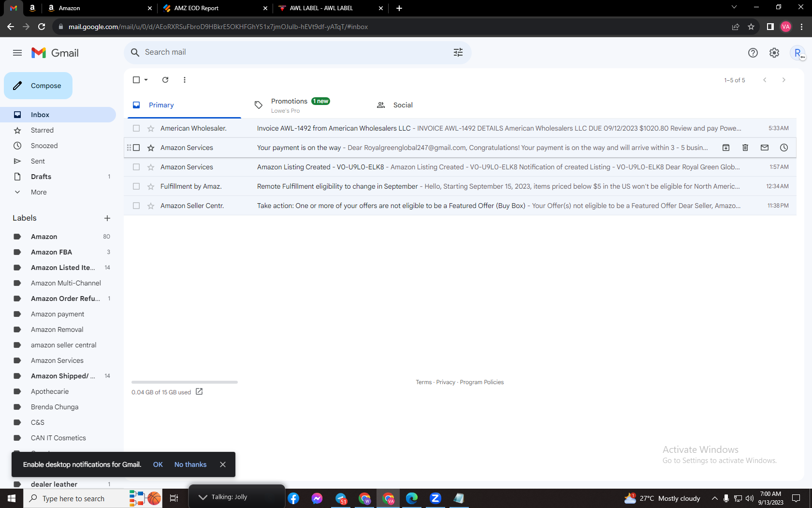The width and height of the screenshot is (812, 508).
Task: Star the 'Your payment is on the way' email
Action: pyautogui.click(x=151, y=148)
